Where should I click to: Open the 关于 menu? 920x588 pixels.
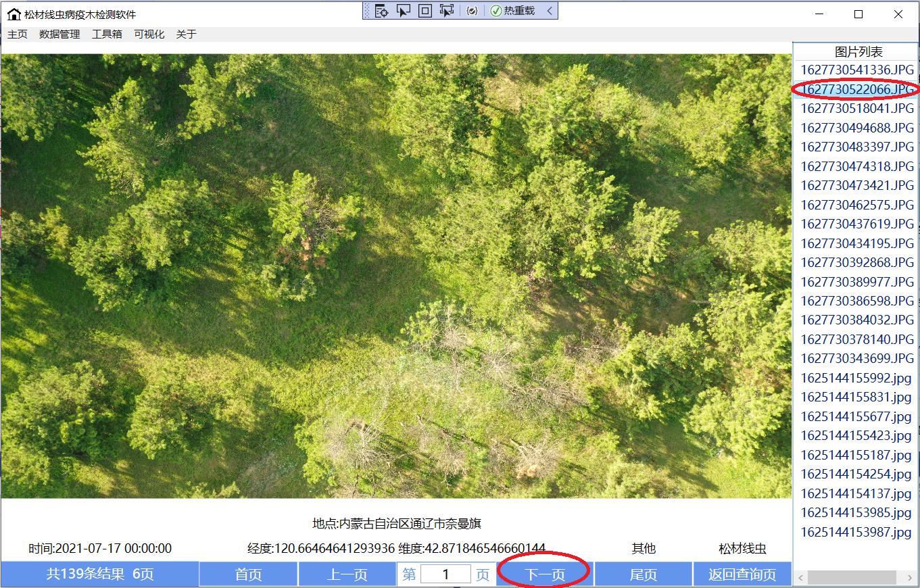[186, 34]
